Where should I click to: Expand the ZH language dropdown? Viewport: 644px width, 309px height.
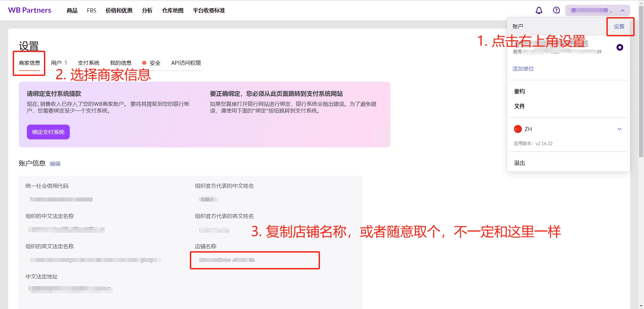(x=619, y=129)
